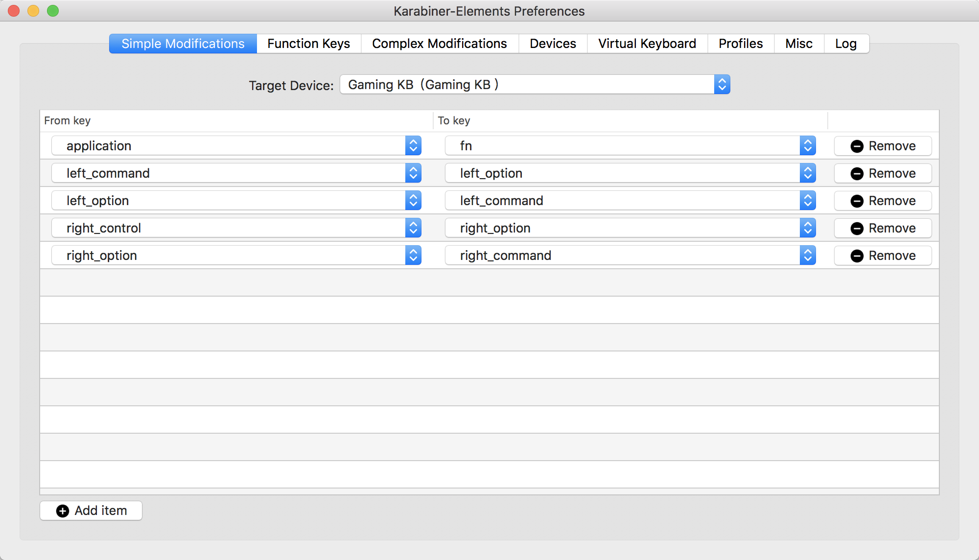Image resolution: width=979 pixels, height=560 pixels.
Task: Minimize the Preferences window with yellow button
Action: (33, 11)
